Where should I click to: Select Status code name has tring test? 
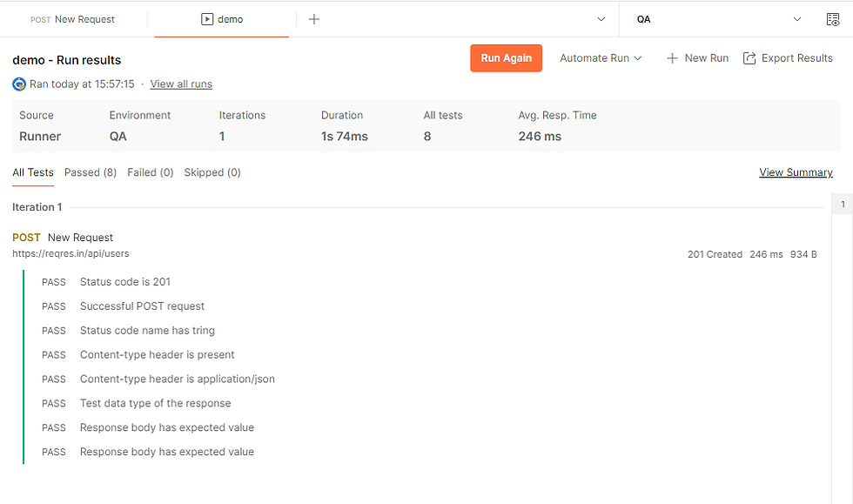click(x=147, y=331)
